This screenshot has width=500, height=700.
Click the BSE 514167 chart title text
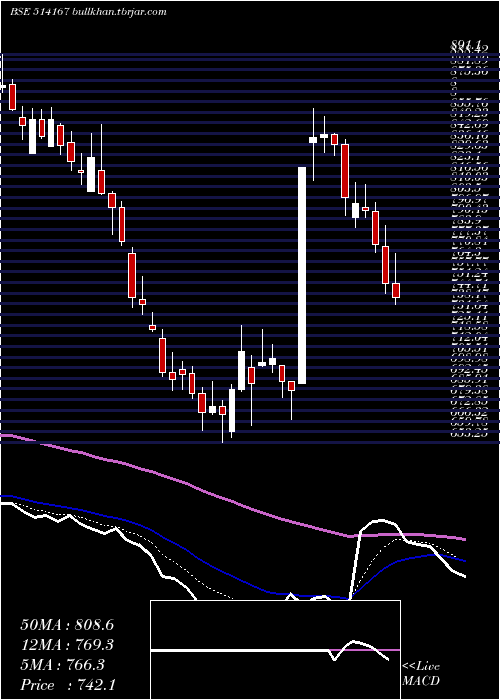[88, 12]
